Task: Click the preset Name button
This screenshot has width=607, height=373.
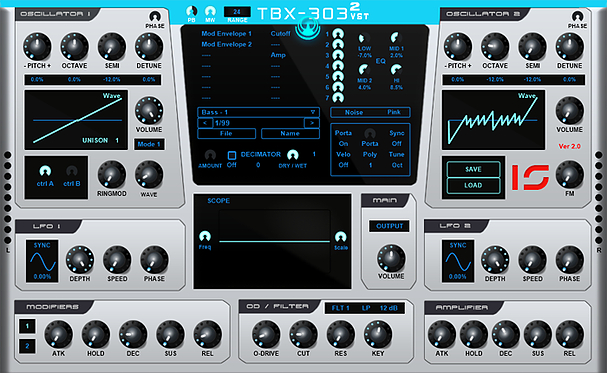Action: (290, 133)
